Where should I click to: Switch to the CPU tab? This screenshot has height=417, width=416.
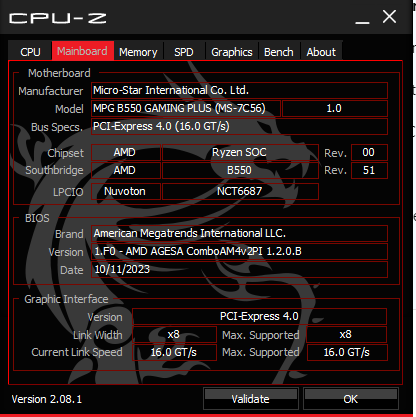click(x=30, y=52)
